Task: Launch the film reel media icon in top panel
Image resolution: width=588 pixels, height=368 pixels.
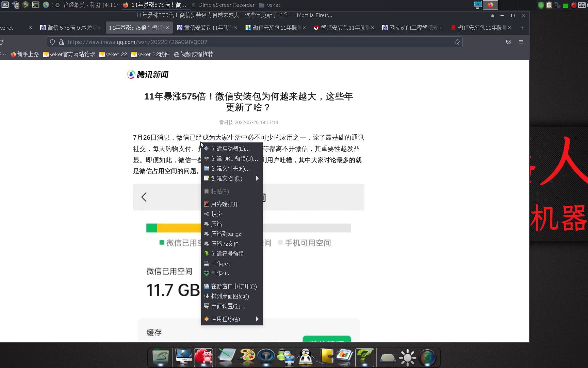Action: 15,5
